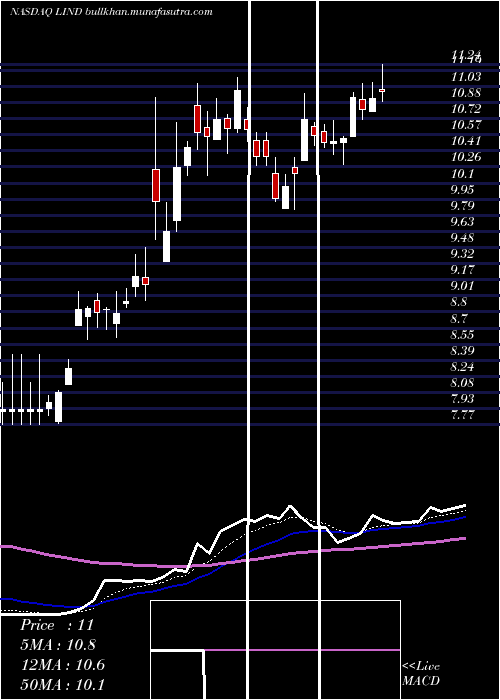Click the pink MACD signal line

click(x=302, y=650)
